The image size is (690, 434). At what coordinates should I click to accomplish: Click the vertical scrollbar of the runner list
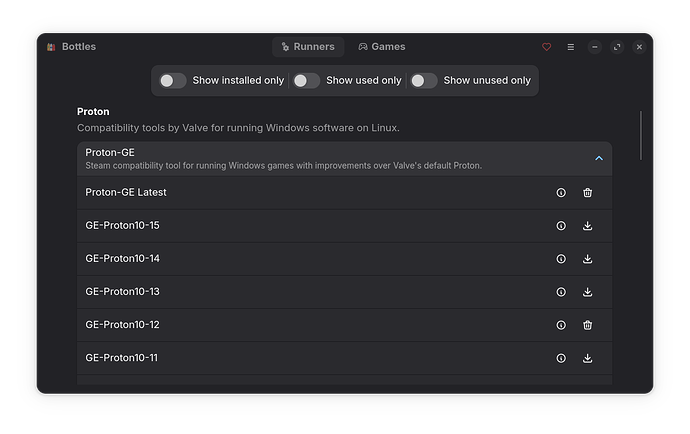(x=641, y=136)
